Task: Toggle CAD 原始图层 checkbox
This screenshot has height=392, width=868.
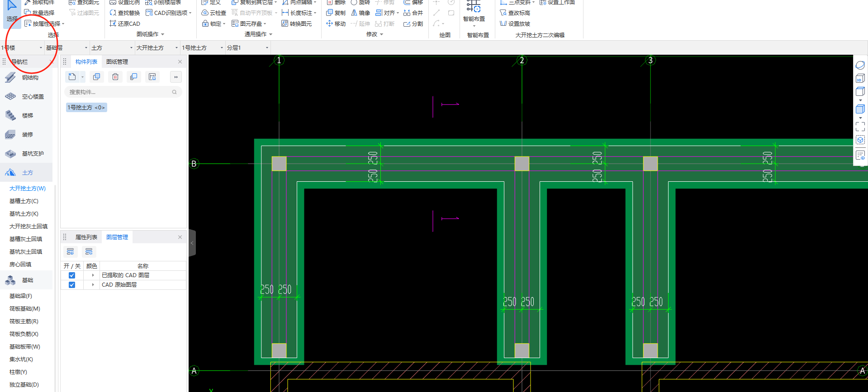Action: click(x=71, y=285)
